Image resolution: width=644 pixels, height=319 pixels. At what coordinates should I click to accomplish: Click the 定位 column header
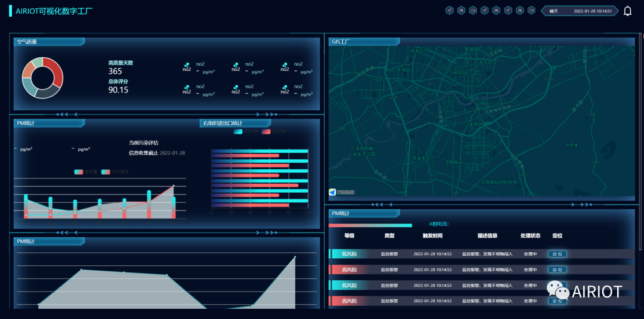pos(558,236)
